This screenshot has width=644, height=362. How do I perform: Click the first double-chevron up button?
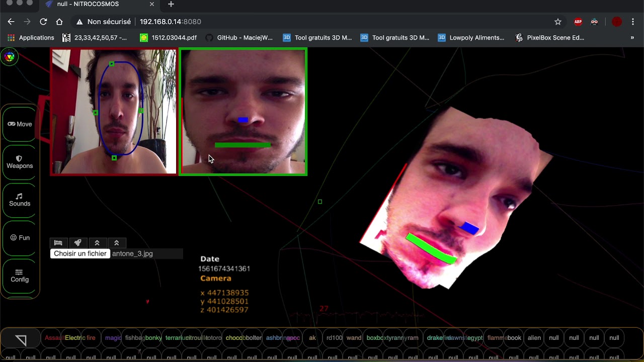pos(97,243)
